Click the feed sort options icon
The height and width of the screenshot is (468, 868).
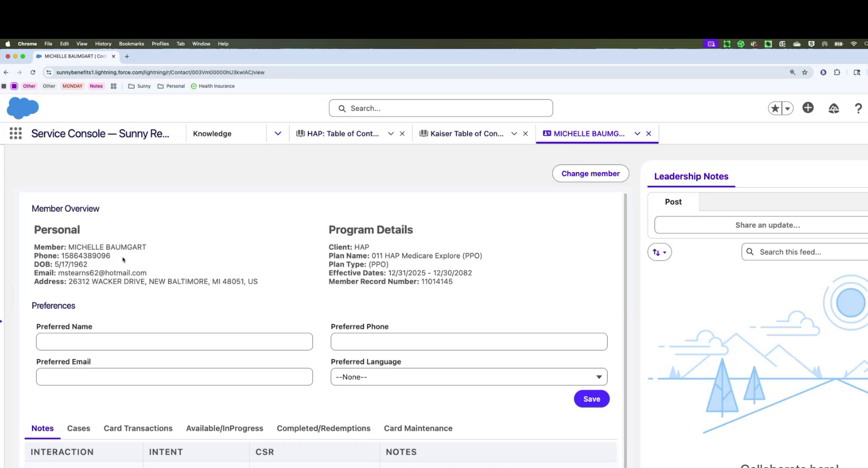[659, 252]
